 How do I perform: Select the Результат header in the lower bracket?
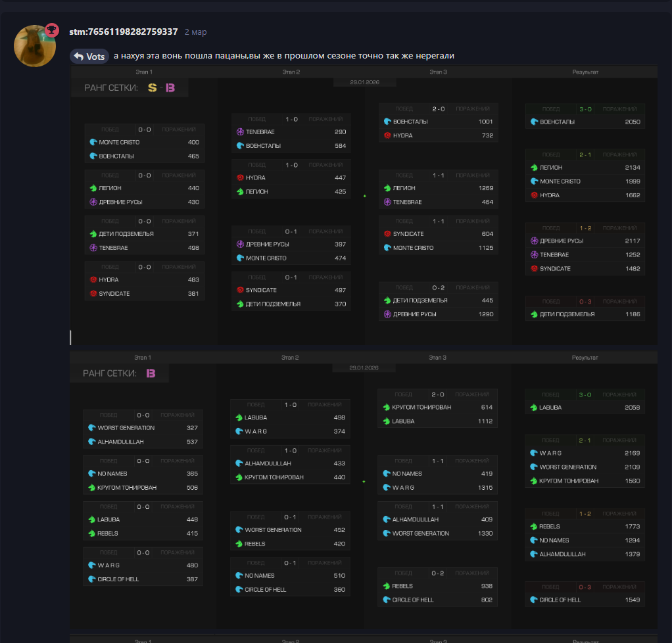pos(585,358)
